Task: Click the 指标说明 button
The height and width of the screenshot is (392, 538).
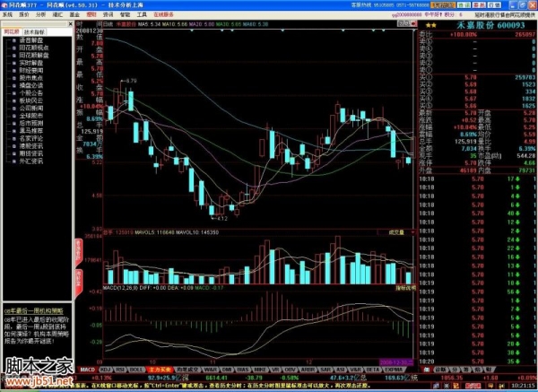Action: click(405, 288)
